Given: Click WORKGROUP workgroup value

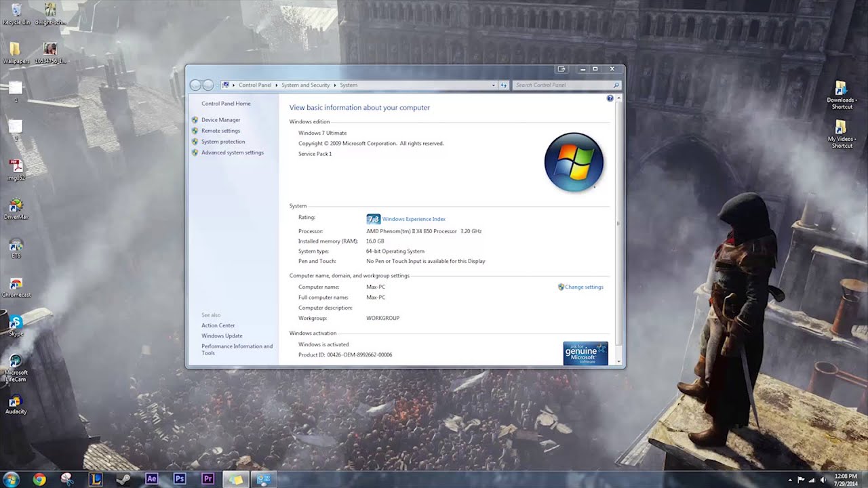Looking at the screenshot, I should coord(382,318).
